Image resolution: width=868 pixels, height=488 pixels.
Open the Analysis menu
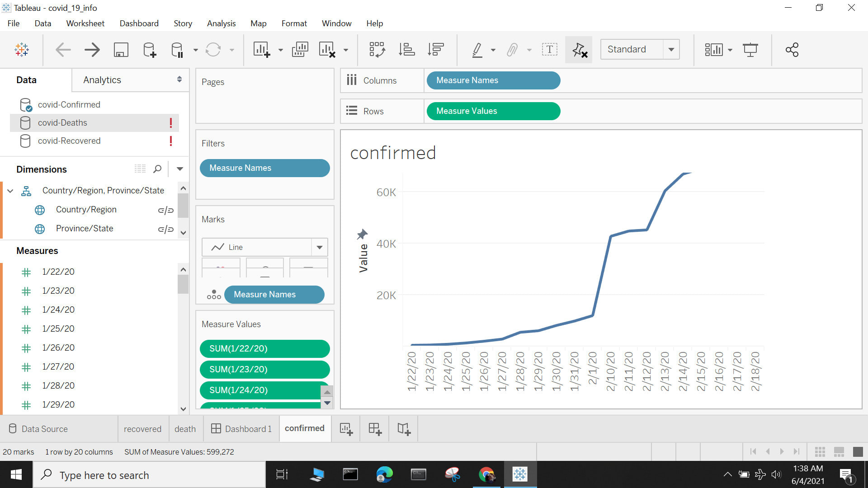tap(221, 23)
